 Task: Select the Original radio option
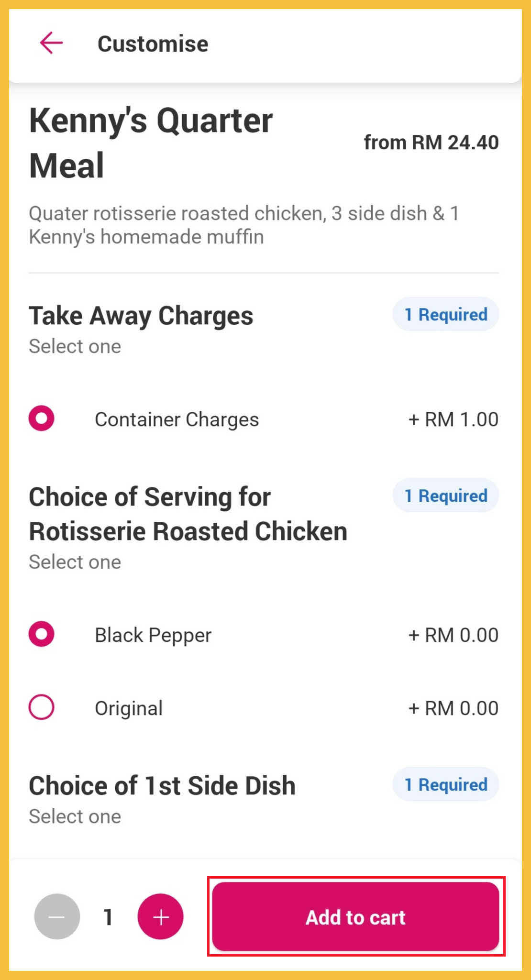click(42, 707)
